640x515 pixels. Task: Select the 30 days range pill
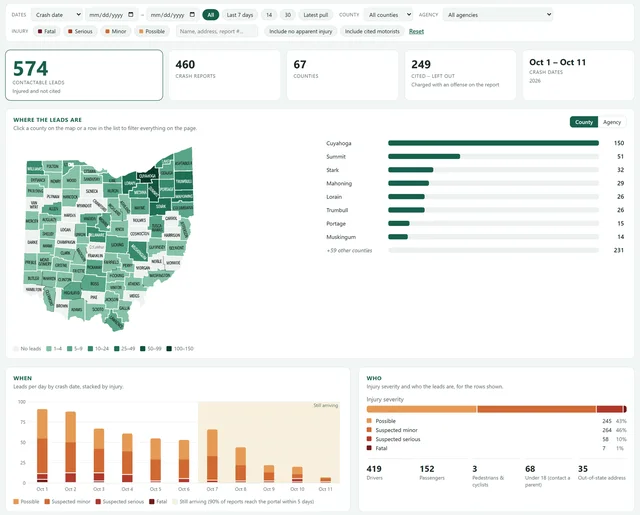pyautogui.click(x=288, y=15)
